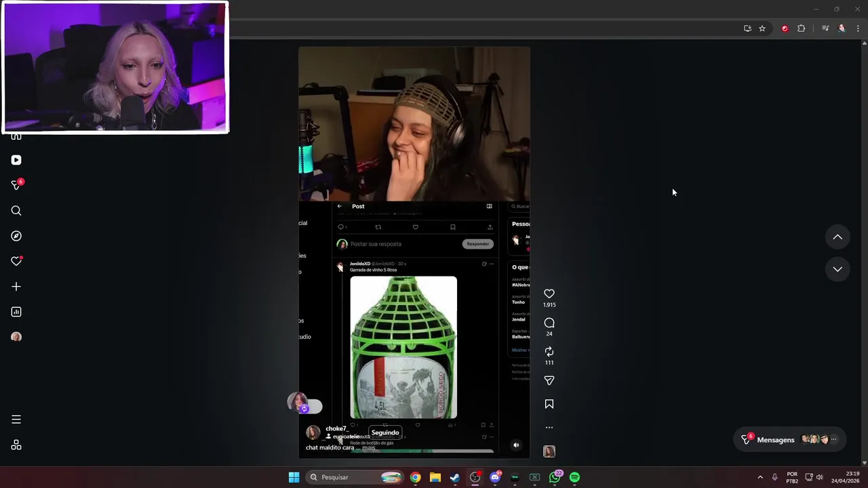Screen dimensions: 868x488
Task: Switch to Google Chrome in the taskbar
Action: 415,477
